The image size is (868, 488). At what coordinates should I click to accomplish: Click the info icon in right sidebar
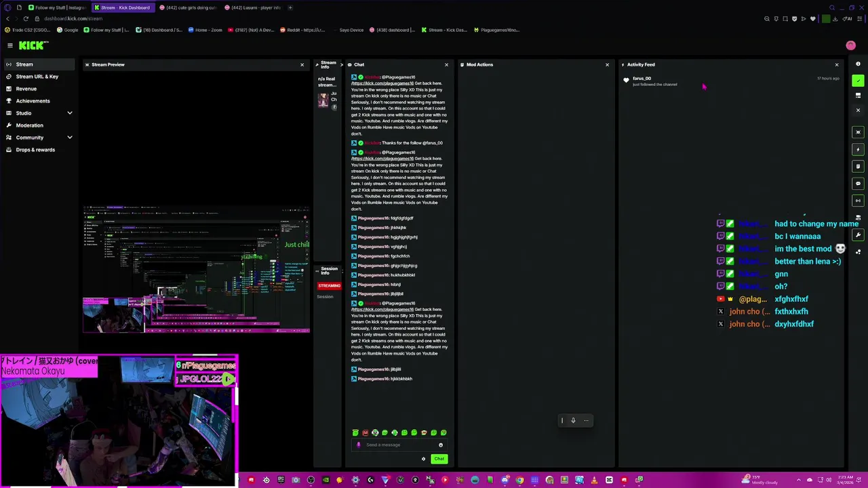(858, 64)
